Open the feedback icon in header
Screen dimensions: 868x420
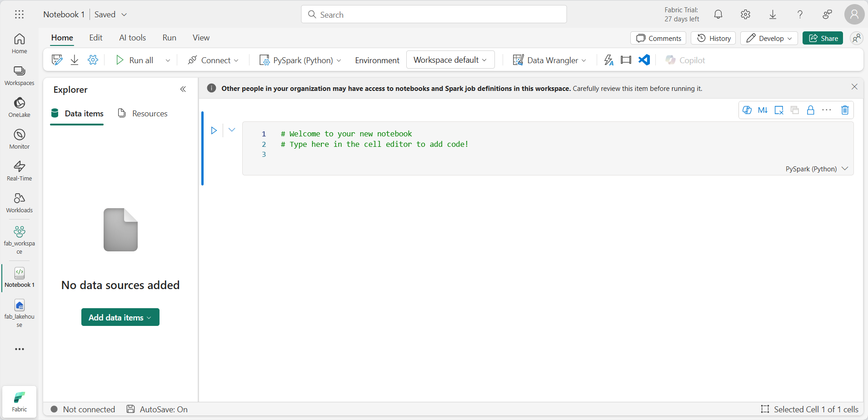827,15
